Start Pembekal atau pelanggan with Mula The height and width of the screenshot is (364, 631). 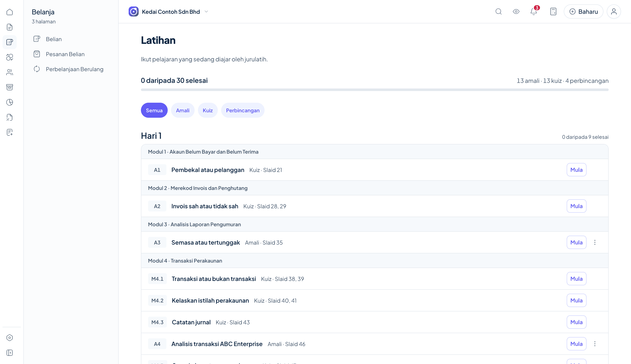pos(577,170)
